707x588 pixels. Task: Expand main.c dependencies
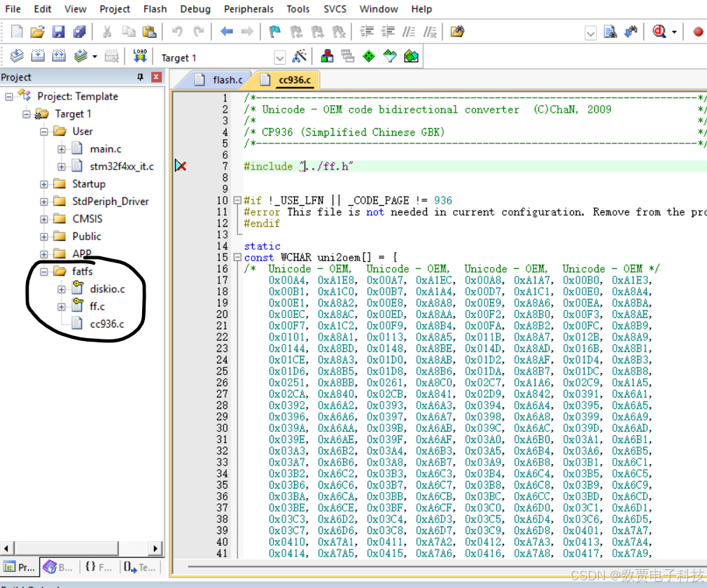62,149
